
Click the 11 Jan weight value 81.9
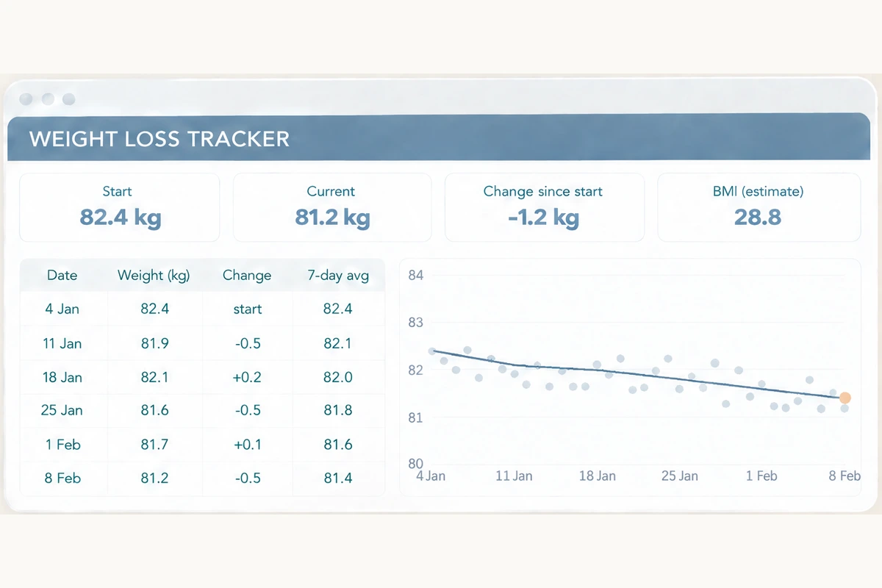pos(154,343)
